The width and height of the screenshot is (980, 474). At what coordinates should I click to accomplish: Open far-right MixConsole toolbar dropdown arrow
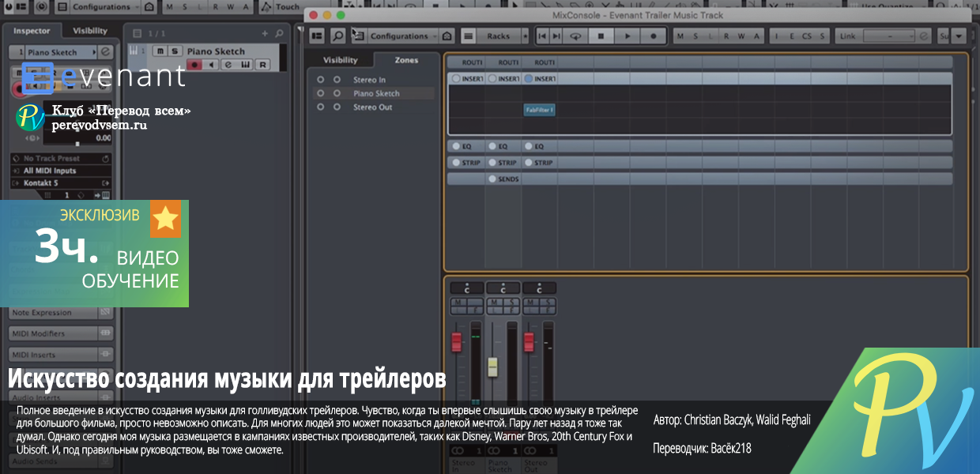pos(959,36)
